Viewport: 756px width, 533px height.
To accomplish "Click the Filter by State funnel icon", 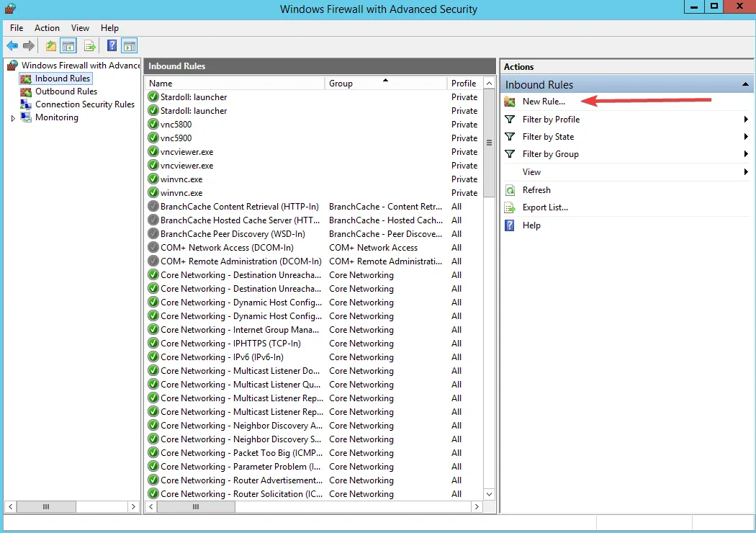I will click(x=510, y=137).
